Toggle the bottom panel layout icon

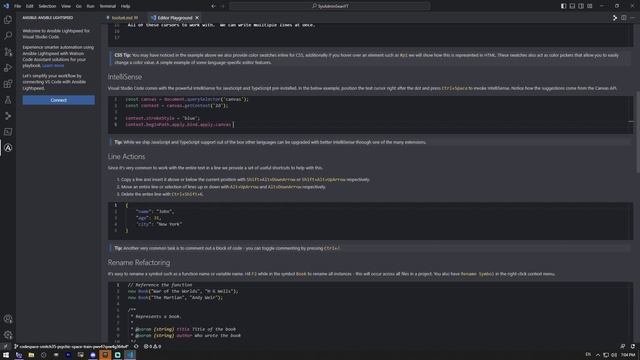coord(572,6)
